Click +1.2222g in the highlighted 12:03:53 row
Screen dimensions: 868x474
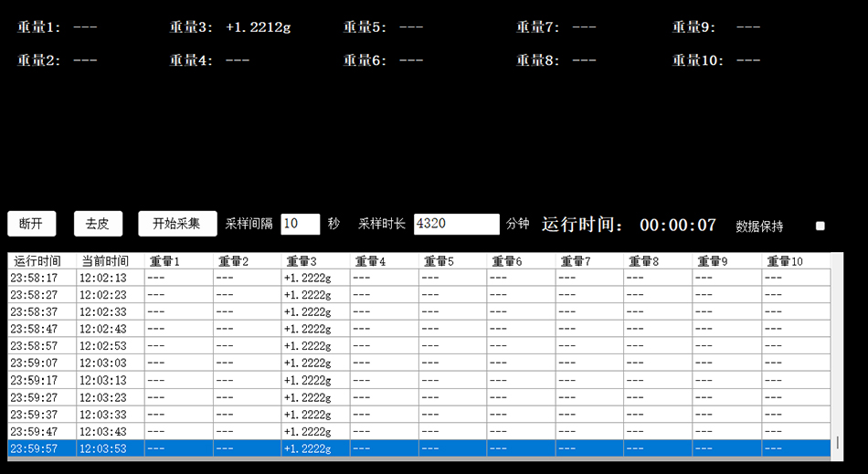[x=315, y=448]
